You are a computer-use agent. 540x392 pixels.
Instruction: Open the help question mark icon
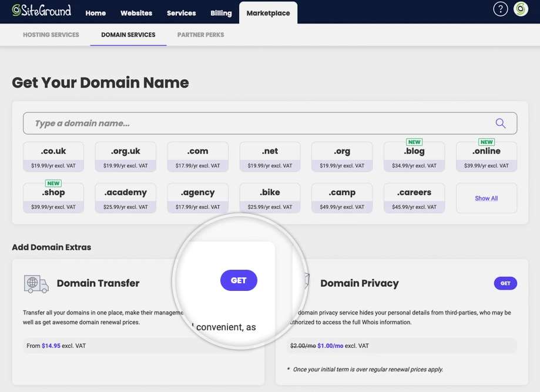500,9
